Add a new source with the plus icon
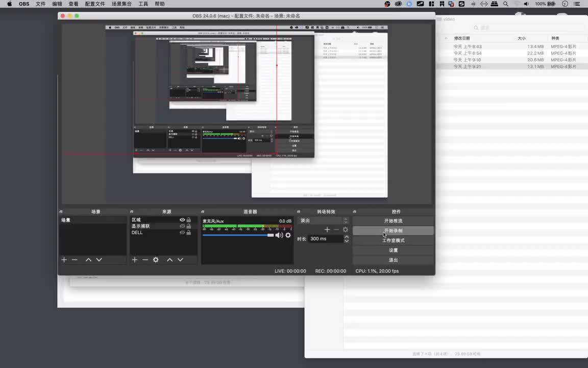588x368 pixels. pyautogui.click(x=135, y=260)
